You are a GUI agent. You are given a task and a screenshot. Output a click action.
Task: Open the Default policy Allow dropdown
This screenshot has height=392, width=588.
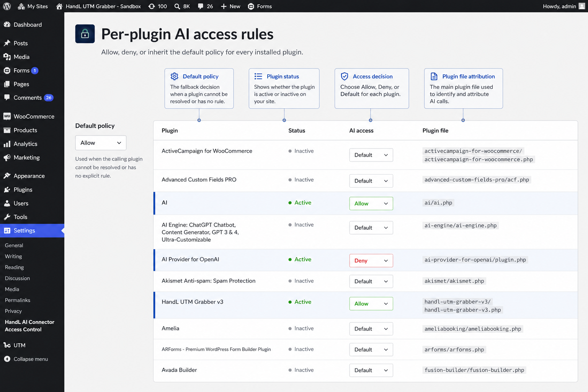[101, 143]
